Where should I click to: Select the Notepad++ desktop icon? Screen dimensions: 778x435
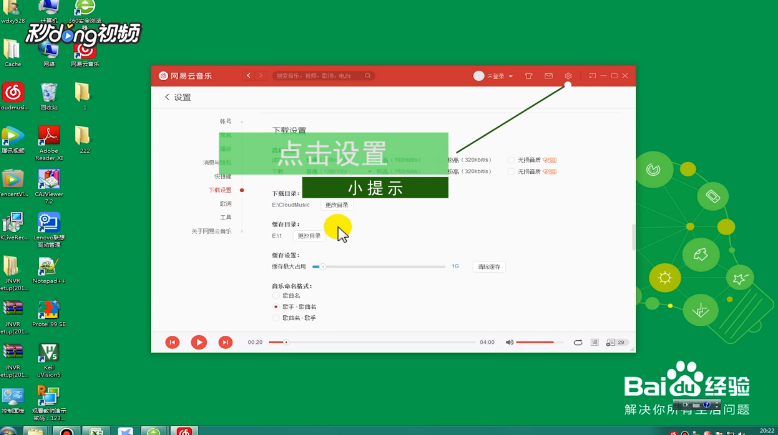[x=49, y=270]
